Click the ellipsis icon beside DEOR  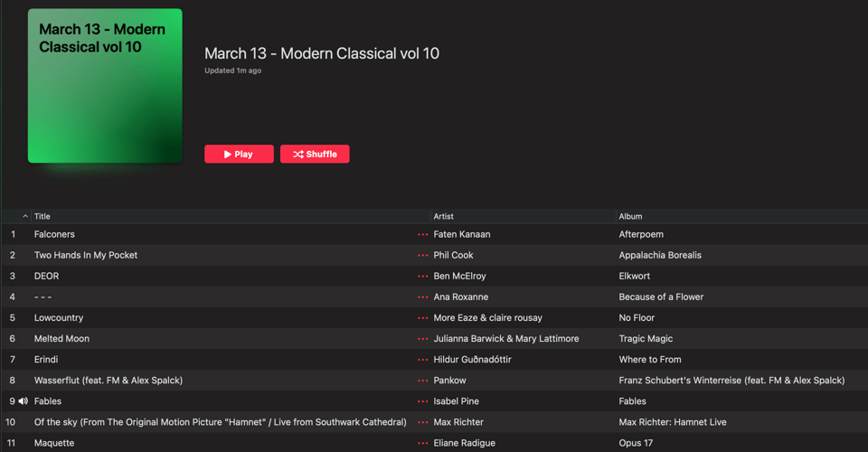point(422,276)
